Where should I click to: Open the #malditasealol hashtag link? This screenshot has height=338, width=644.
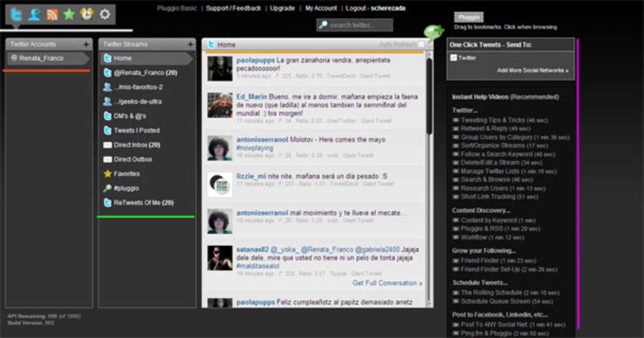pos(258,266)
